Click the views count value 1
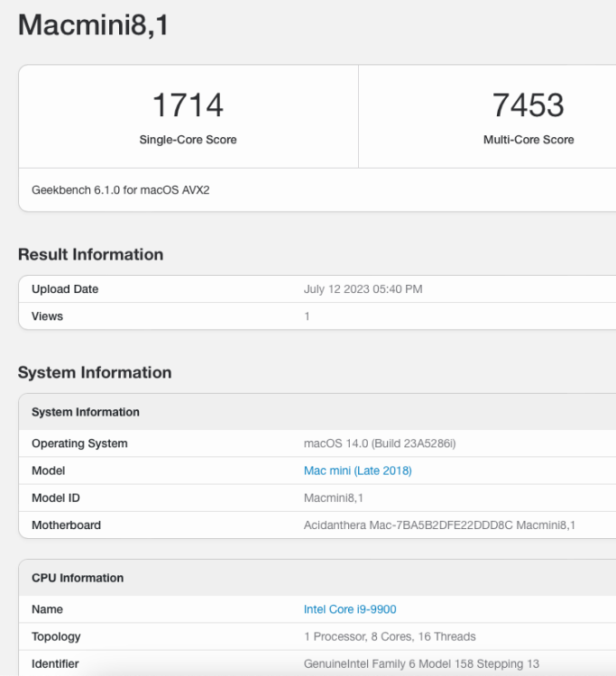616x676 pixels. [307, 316]
